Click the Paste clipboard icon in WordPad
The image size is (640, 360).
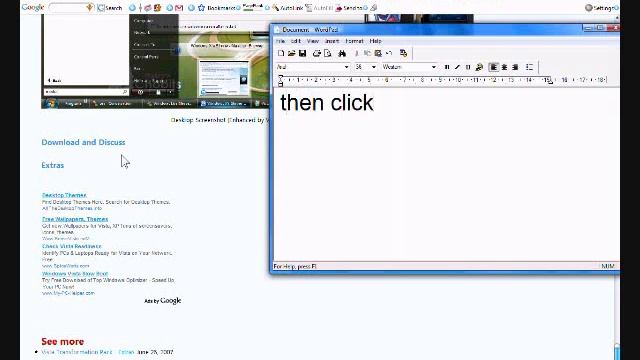click(378, 53)
